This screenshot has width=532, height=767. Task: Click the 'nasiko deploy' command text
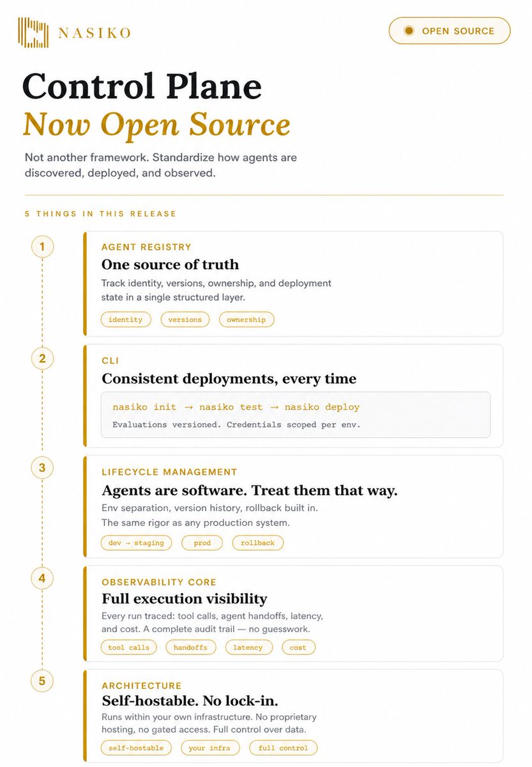pos(322,407)
